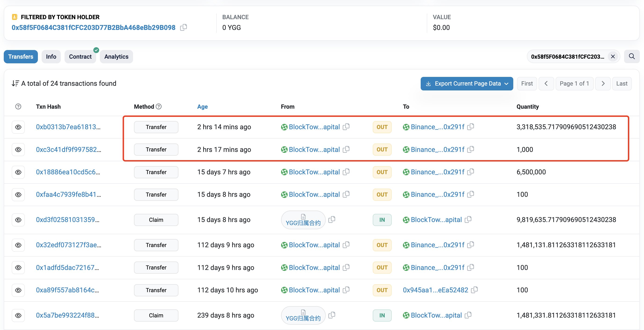Copy YGG contract address in 0xd3f02581031359 row
The image size is (644, 330).
coord(332,220)
